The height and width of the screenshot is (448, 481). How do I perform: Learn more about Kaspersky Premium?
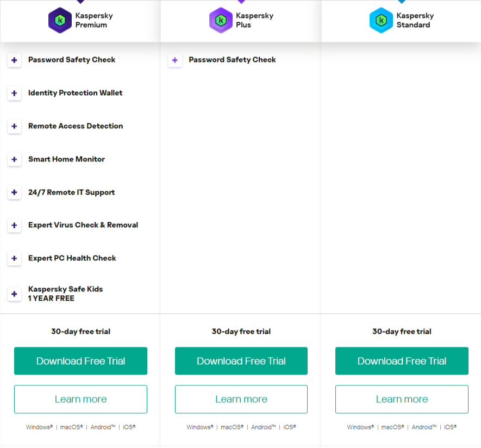(80, 399)
